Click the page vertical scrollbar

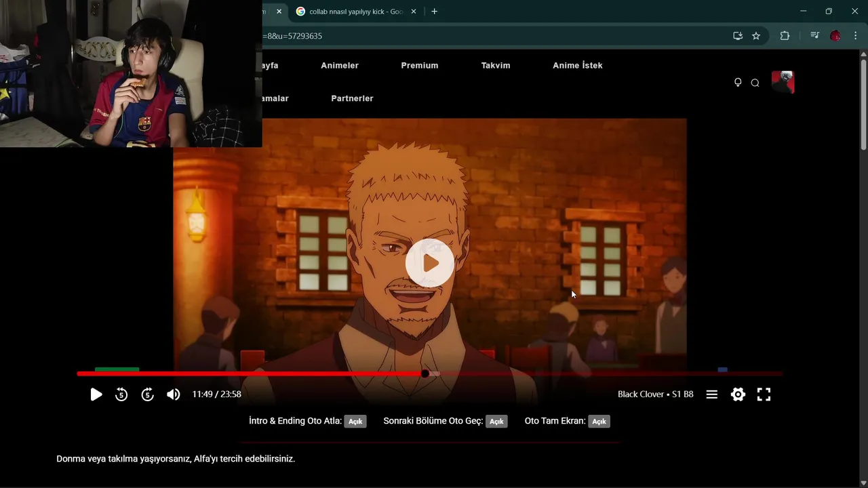pyautogui.click(x=863, y=105)
